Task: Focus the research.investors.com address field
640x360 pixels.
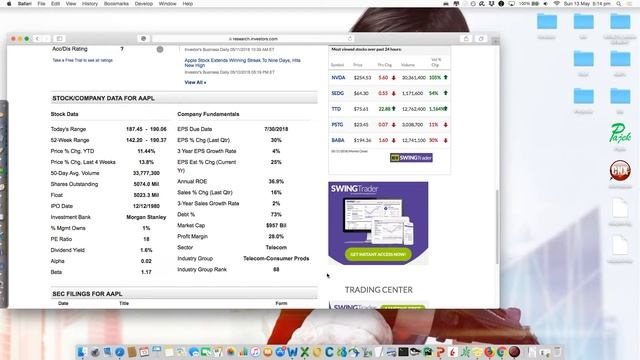Action: pyautogui.click(x=253, y=38)
